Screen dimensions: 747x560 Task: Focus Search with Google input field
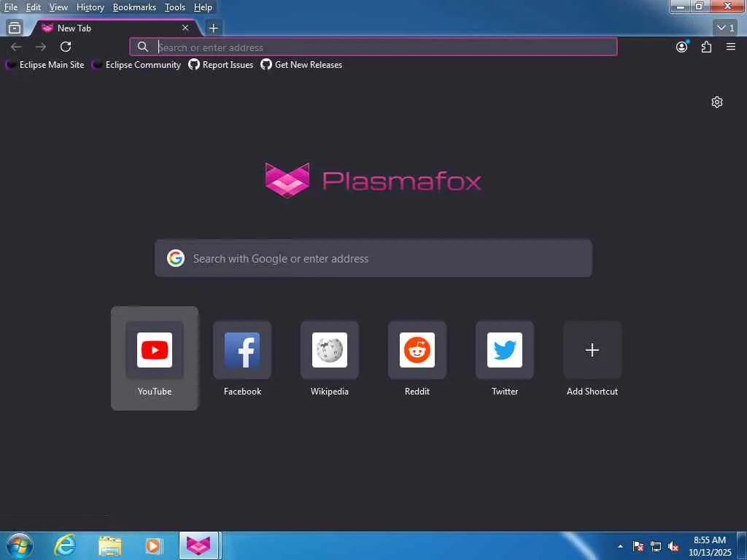coord(373,258)
